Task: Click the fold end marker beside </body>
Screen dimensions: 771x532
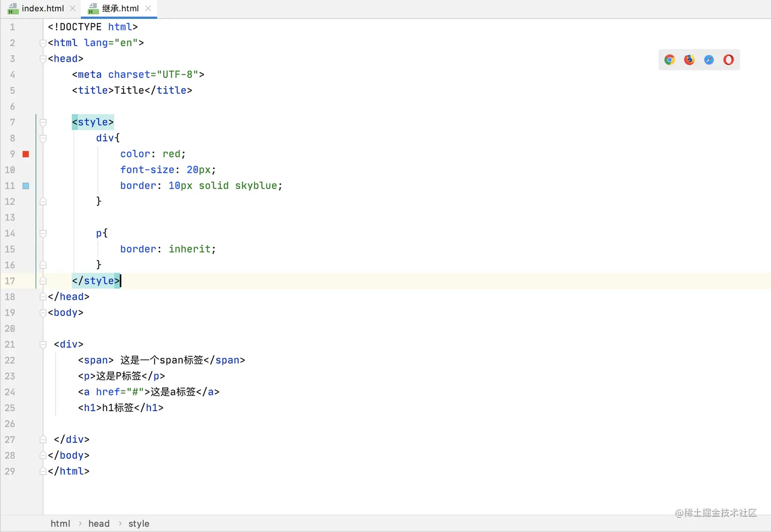Action: (x=43, y=455)
